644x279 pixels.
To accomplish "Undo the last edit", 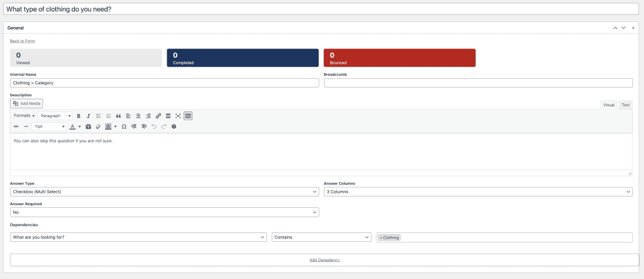I will pos(154,127).
